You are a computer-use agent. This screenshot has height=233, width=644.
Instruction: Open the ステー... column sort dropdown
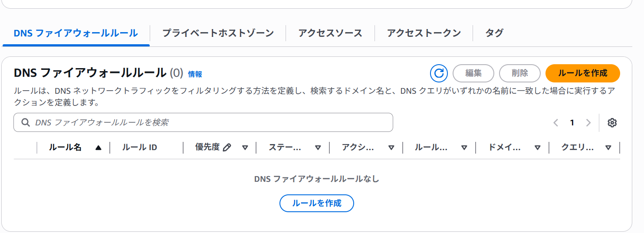point(318,148)
